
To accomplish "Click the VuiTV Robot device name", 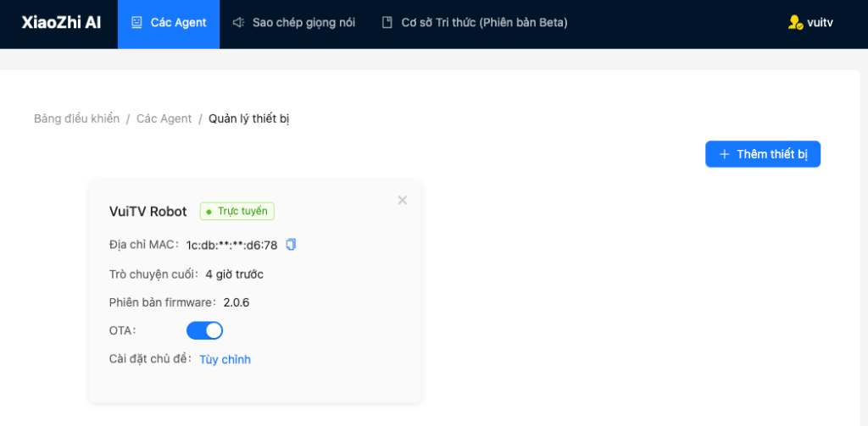I will [147, 212].
